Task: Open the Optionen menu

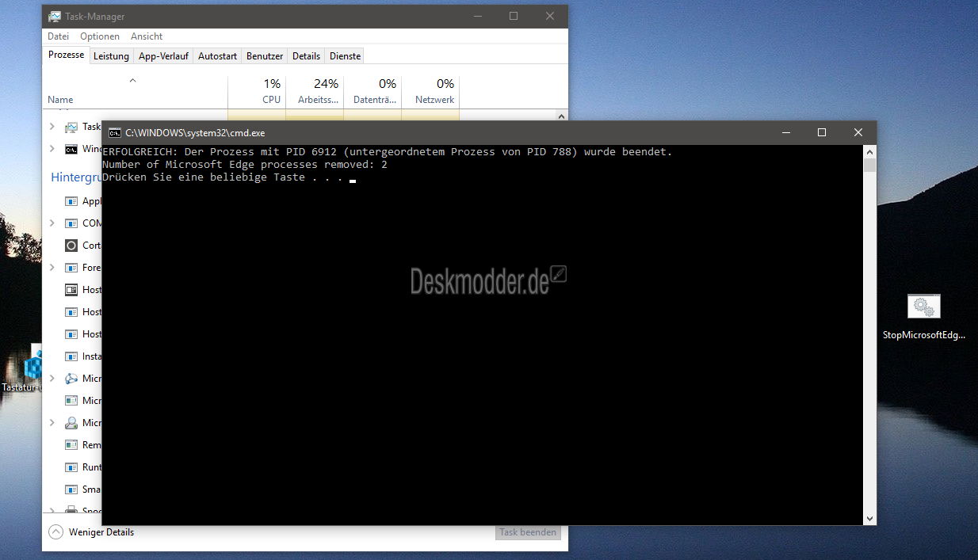Action: pos(100,36)
